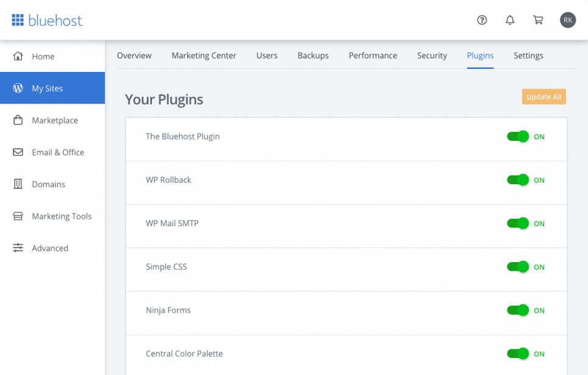Switch to the Backups tab
588x375 pixels.
(x=313, y=55)
